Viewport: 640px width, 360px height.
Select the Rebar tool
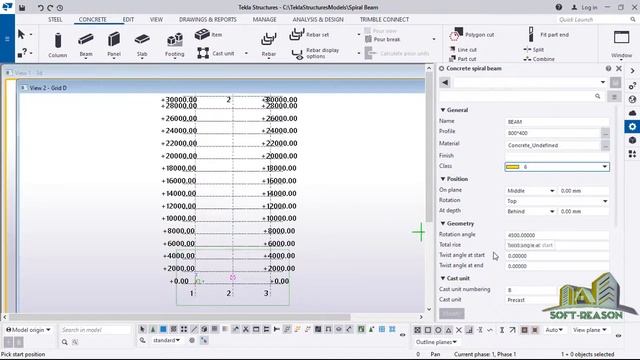click(269, 45)
